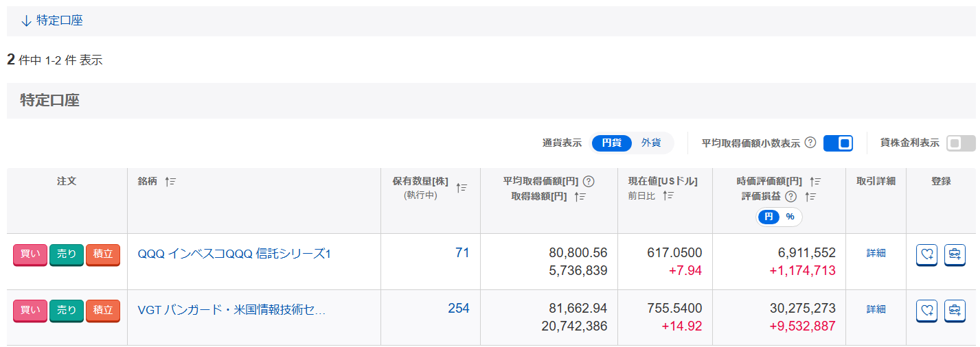Add VGT to favorites with heart icon
The width and height of the screenshot is (980, 347).
[927, 310]
